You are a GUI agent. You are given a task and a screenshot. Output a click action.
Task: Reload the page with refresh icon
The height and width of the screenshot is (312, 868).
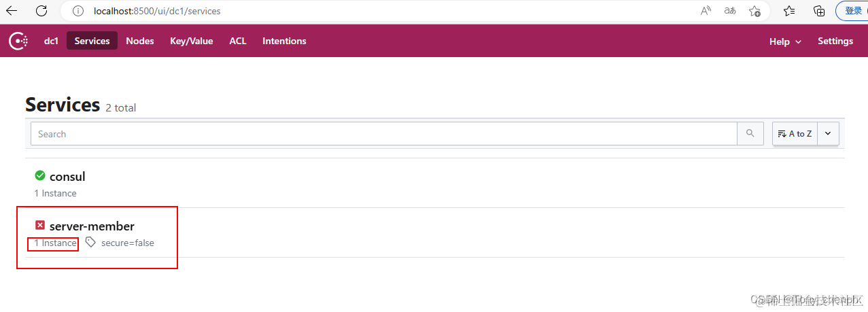pos(41,11)
